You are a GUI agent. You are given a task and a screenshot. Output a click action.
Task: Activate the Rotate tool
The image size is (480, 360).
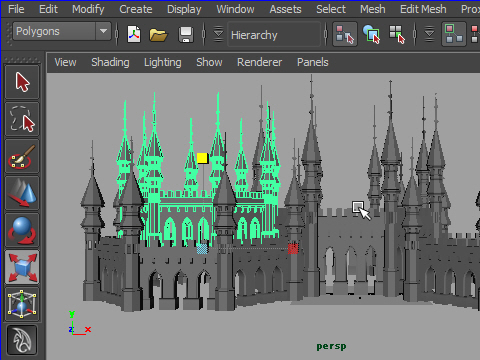click(x=22, y=231)
